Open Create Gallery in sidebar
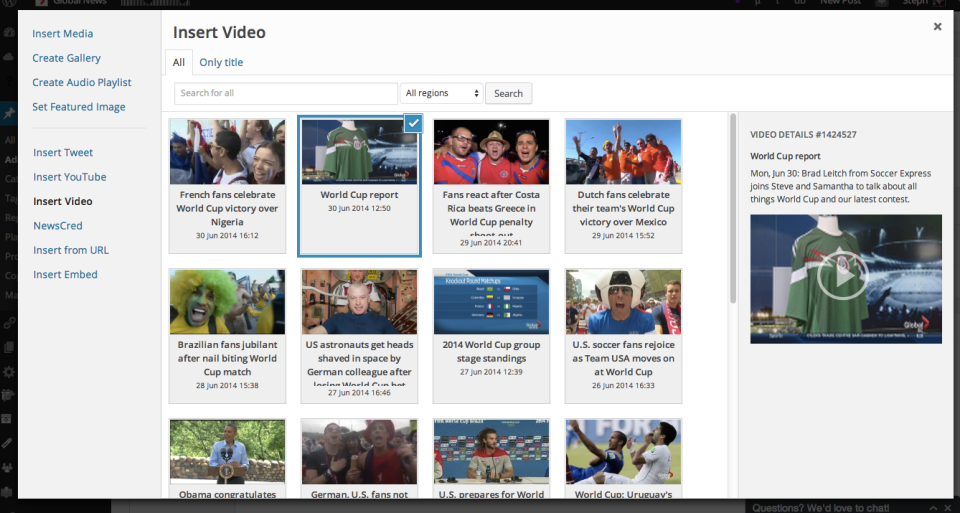This screenshot has height=513, width=960. coord(66,58)
